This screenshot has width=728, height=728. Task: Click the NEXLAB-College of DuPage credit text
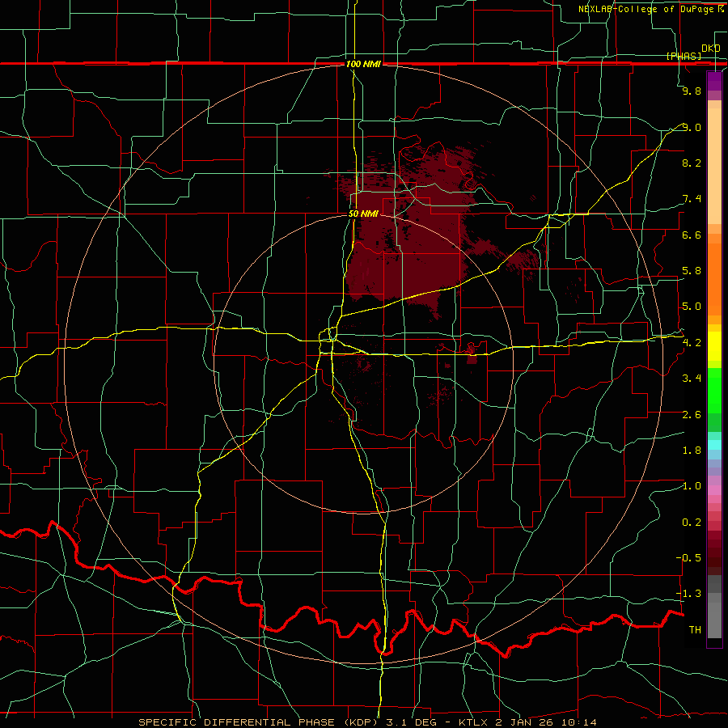coord(647,9)
